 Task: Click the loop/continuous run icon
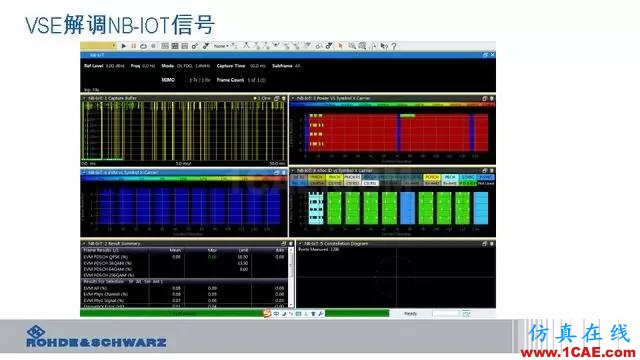point(143,46)
